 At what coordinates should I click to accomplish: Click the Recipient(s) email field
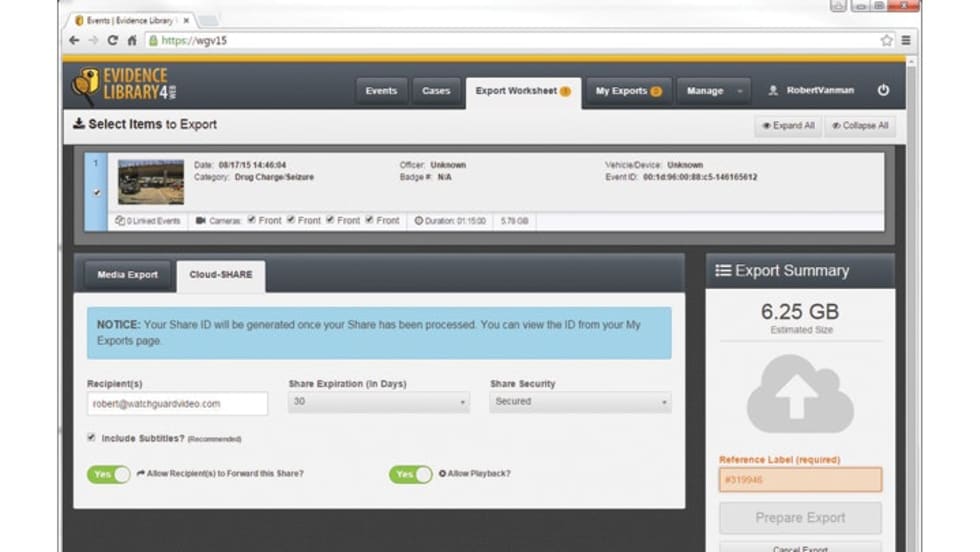177,403
